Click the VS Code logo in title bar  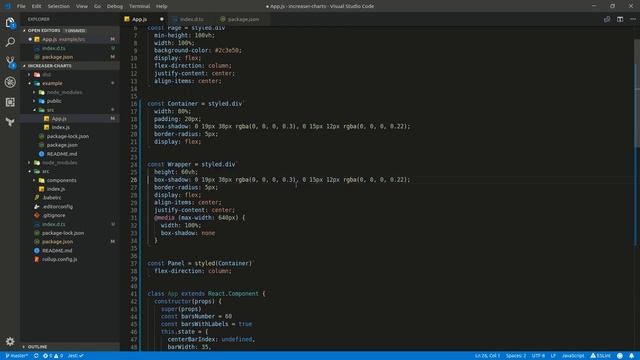click(7, 6)
